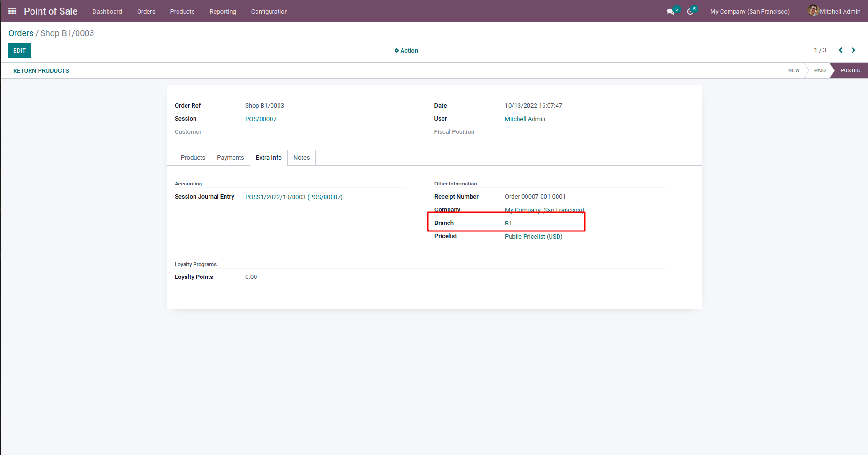The width and height of the screenshot is (868, 455).
Task: Open the conversations chat bubble icon
Action: click(670, 12)
